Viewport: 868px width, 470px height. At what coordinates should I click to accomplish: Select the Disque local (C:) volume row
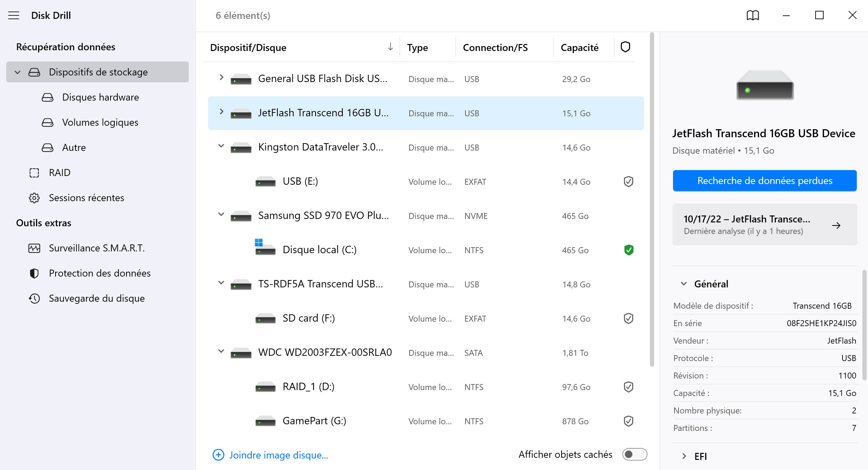click(x=426, y=250)
